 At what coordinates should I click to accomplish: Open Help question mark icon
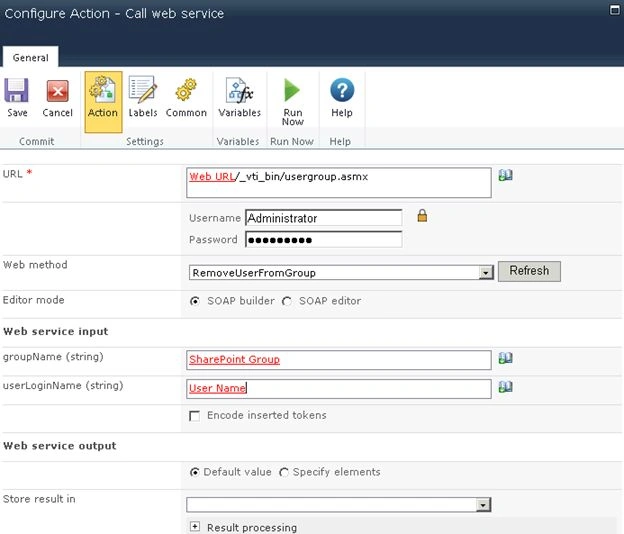pyautogui.click(x=342, y=90)
